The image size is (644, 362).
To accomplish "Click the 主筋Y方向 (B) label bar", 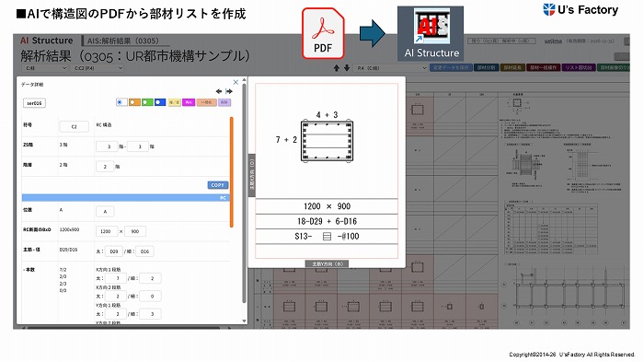I will (327, 263).
